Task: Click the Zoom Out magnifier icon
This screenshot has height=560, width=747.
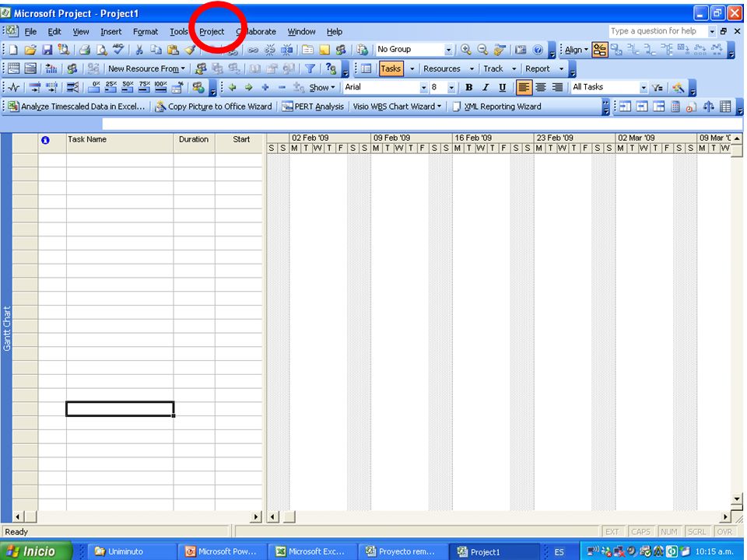Action: point(482,50)
